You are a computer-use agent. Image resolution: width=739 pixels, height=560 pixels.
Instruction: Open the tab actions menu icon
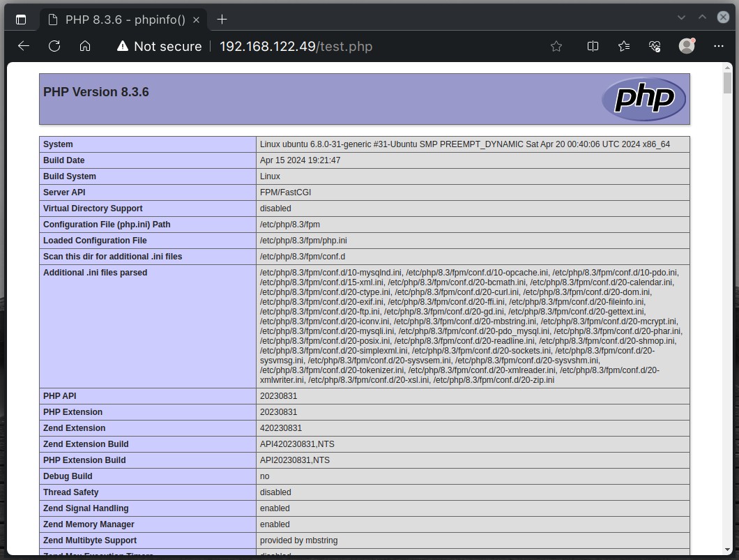pyautogui.click(x=21, y=20)
